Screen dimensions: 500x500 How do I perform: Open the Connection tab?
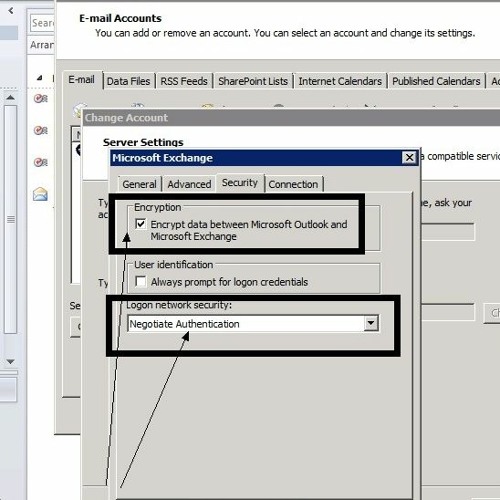293,184
